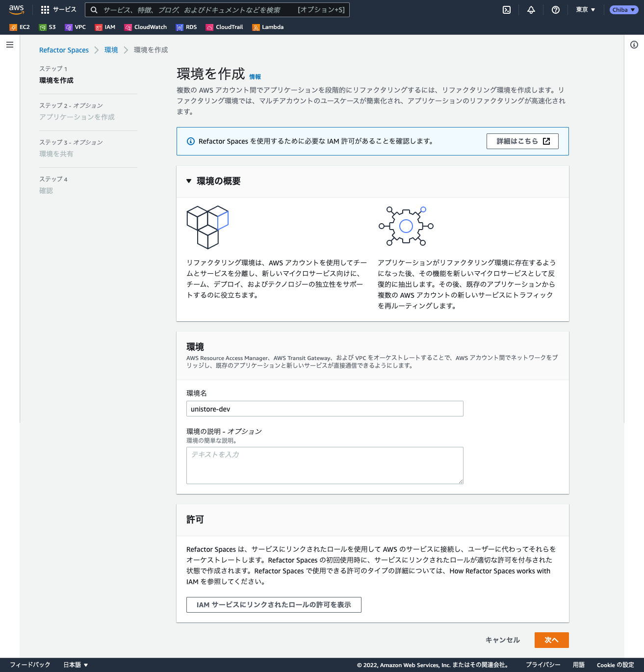
Task: Open the Chiba account dropdown
Action: tap(624, 10)
